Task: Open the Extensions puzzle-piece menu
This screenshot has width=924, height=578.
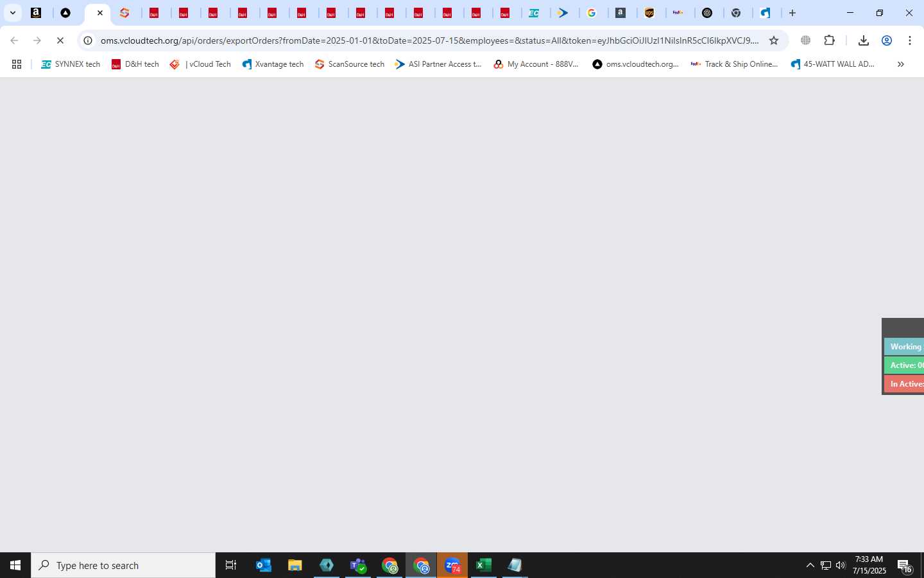Action: point(829,40)
